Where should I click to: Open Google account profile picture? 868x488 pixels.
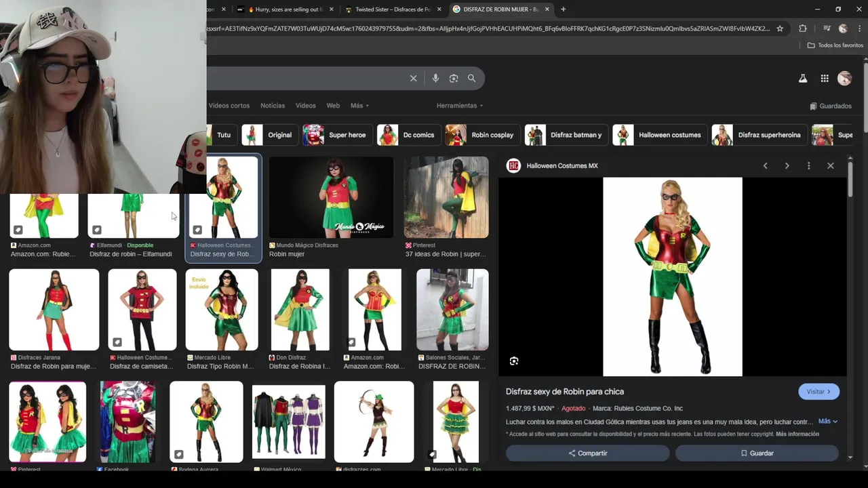844,79
